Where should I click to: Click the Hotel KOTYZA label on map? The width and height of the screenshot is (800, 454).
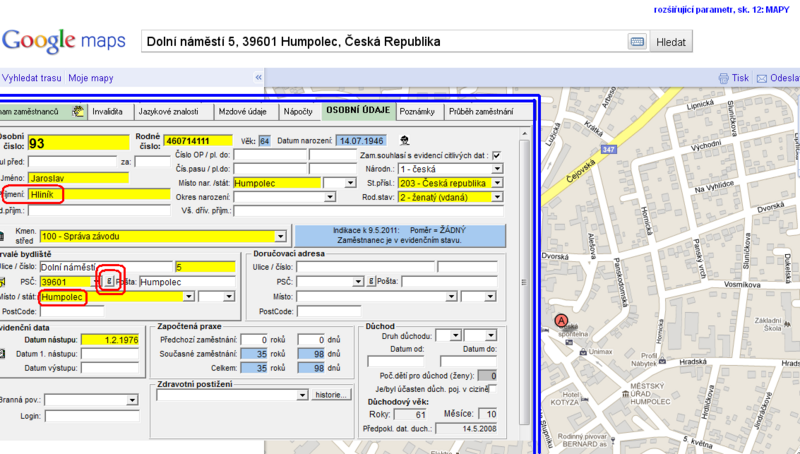point(566,398)
